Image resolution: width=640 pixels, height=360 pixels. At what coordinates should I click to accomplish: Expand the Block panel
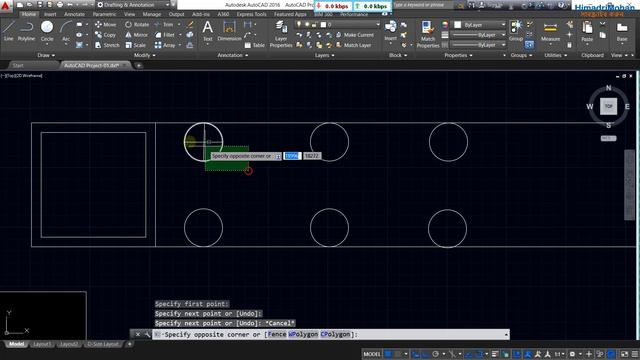pos(398,55)
